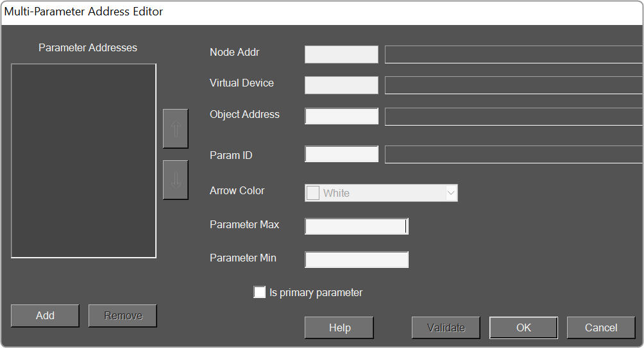Focus the Virtual Device short input field
Screen dimensions: 644x348
click(x=341, y=85)
